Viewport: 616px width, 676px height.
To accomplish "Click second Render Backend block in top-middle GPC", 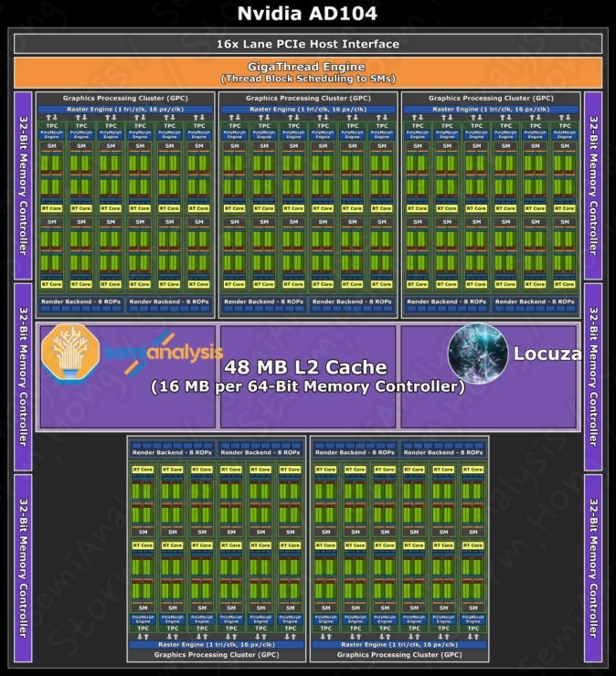I will click(x=352, y=304).
